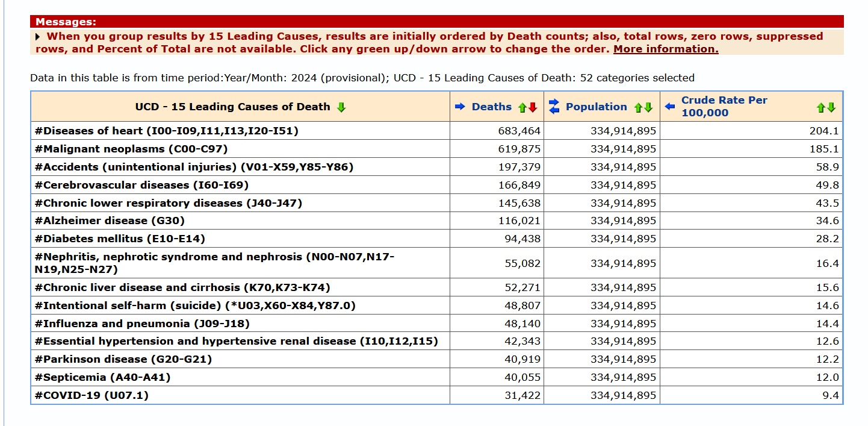Click deaths value 116,021
The width and height of the screenshot is (868, 426).
coord(519,221)
